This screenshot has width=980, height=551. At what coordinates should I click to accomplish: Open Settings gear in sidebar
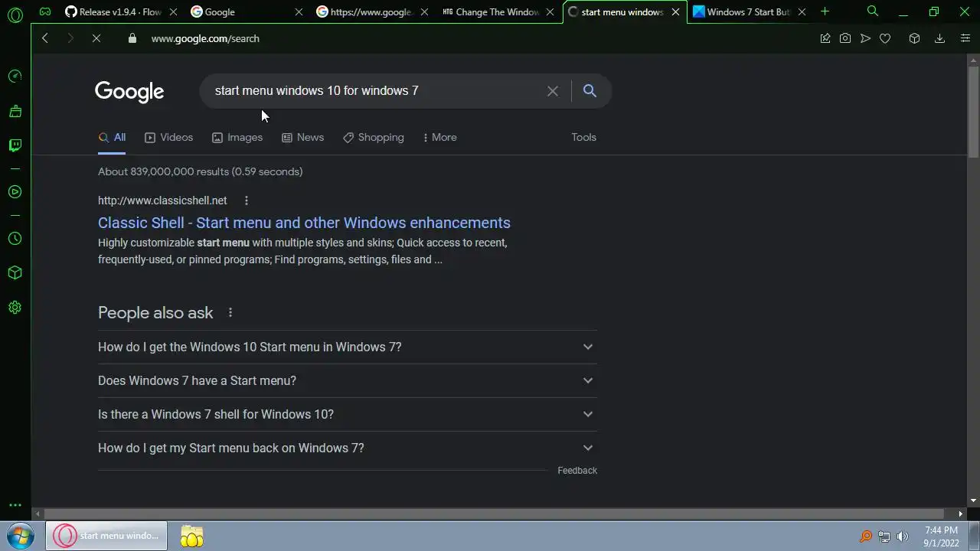15,308
